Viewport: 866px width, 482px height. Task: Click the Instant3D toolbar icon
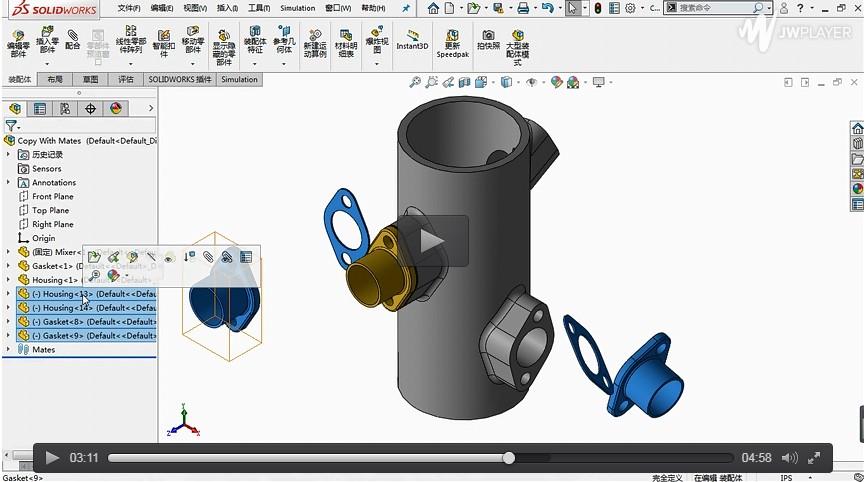(x=412, y=40)
